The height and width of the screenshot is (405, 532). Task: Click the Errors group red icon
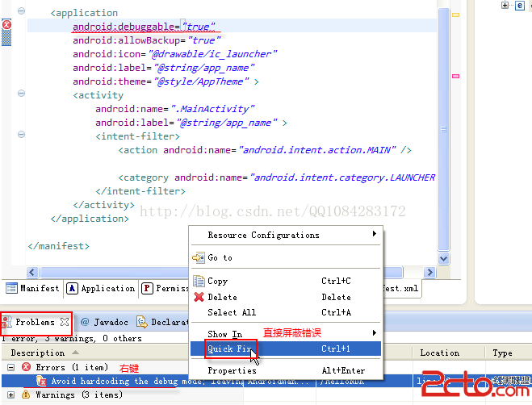point(26,367)
